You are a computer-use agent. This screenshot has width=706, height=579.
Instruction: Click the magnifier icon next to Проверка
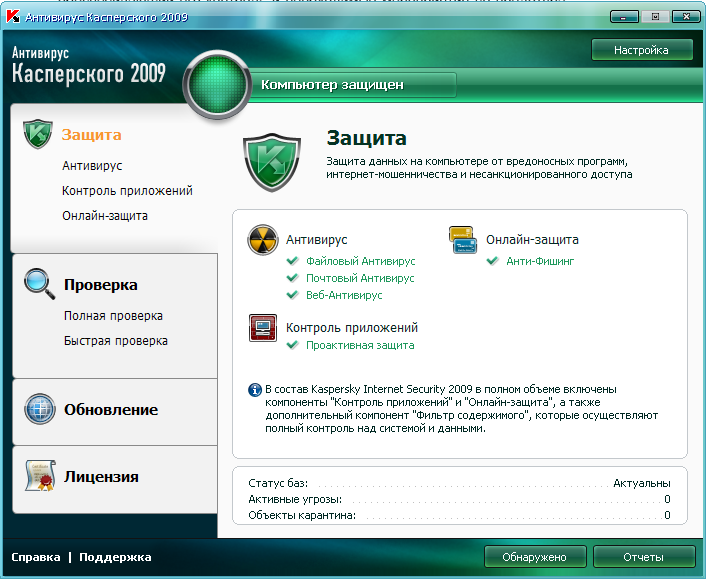pyautogui.click(x=40, y=284)
